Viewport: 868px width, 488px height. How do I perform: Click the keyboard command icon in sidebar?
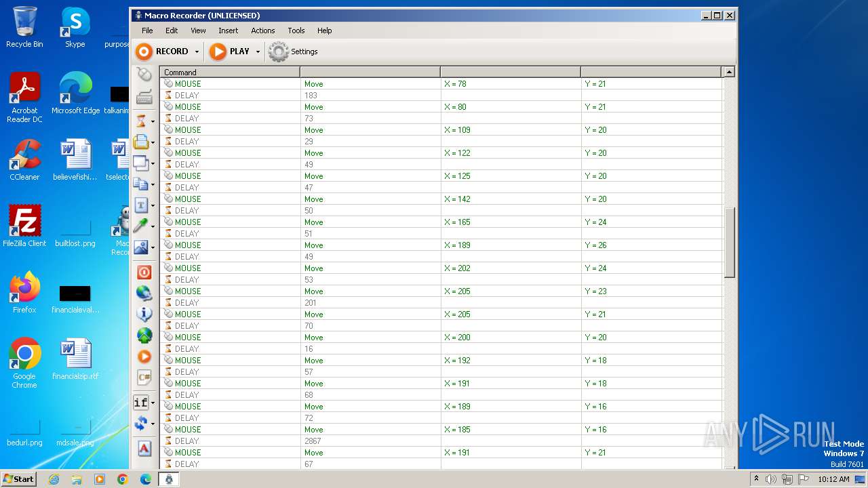click(x=144, y=98)
